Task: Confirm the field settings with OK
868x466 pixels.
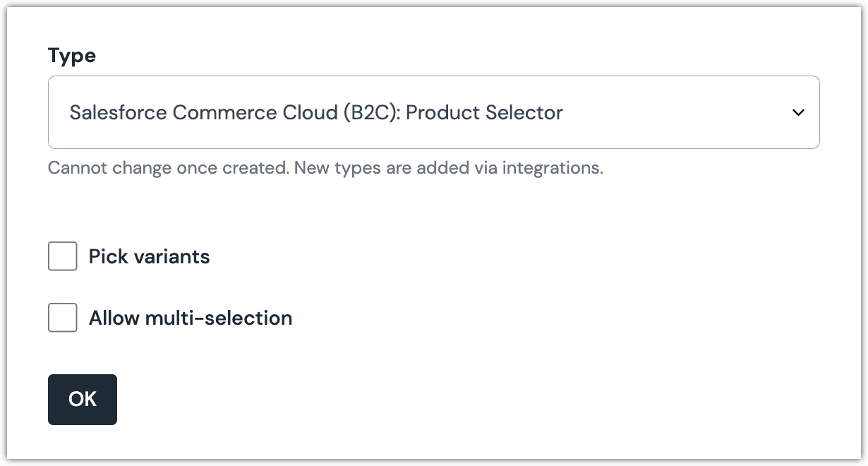Action: pos(83,400)
